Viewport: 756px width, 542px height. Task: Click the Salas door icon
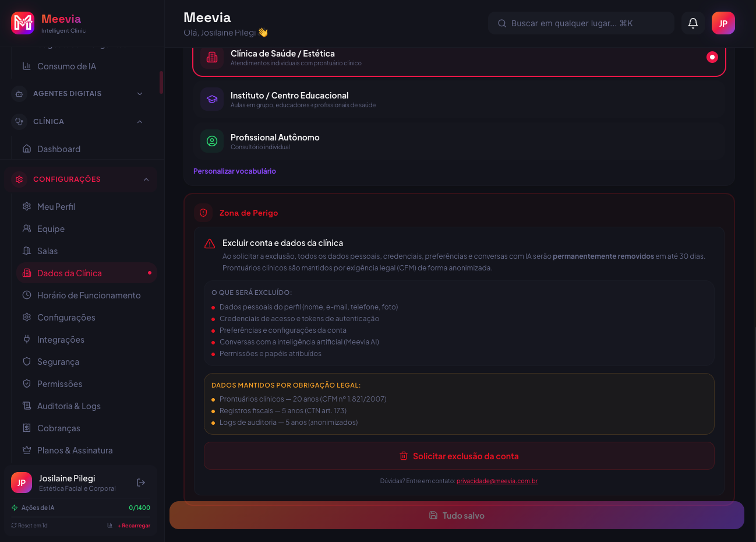[26, 251]
